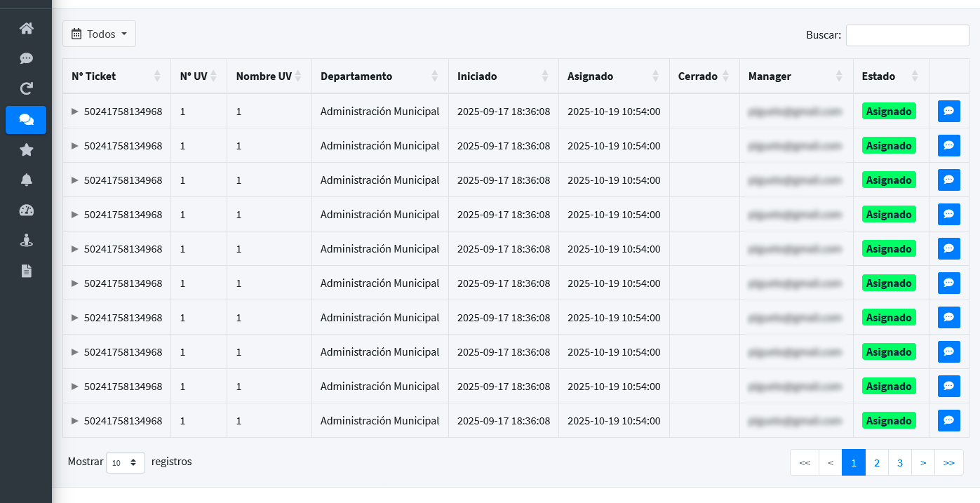The height and width of the screenshot is (503, 980).
Task: Click the refresh arrow sidebar icon
Action: (27, 89)
